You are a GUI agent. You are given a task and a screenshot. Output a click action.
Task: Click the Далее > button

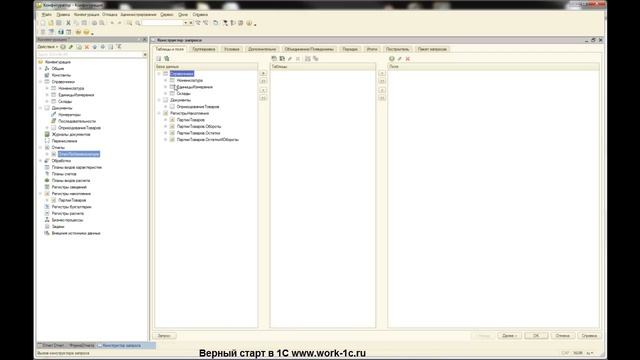510,336
